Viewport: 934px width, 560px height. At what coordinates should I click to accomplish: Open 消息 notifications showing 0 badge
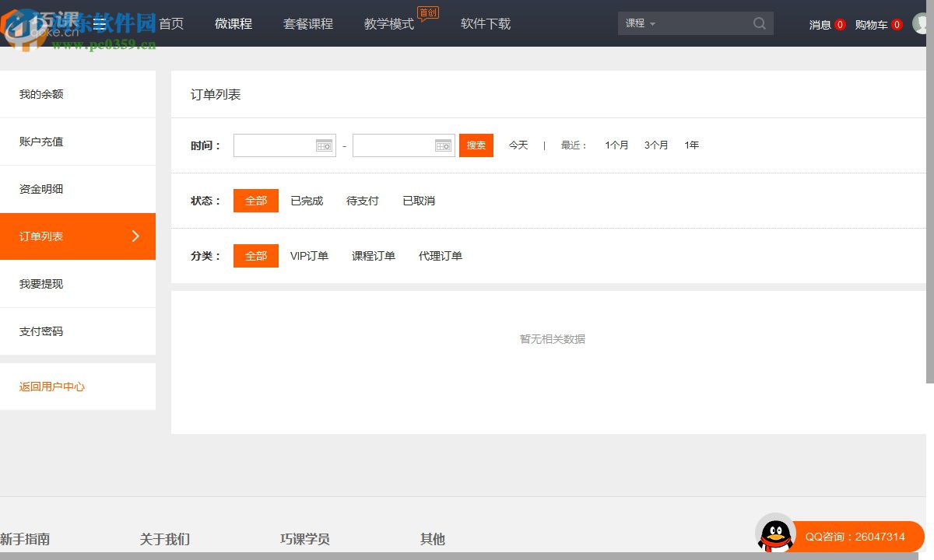pos(820,24)
